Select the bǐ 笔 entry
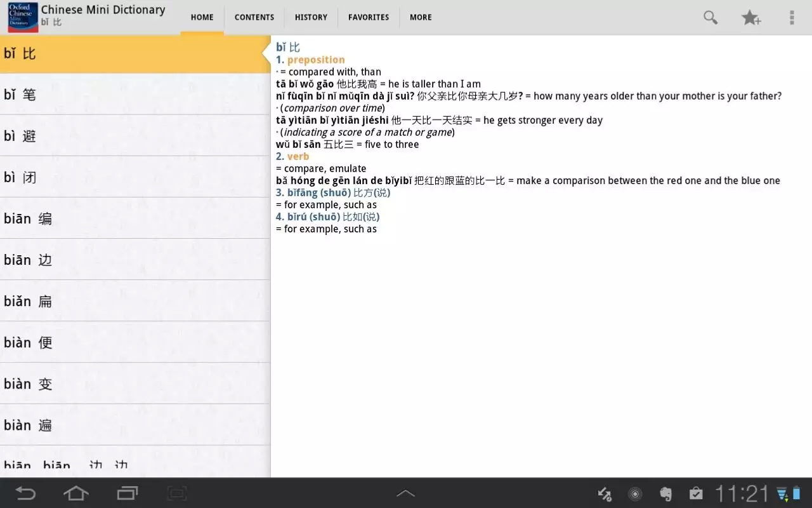 [x=135, y=95]
